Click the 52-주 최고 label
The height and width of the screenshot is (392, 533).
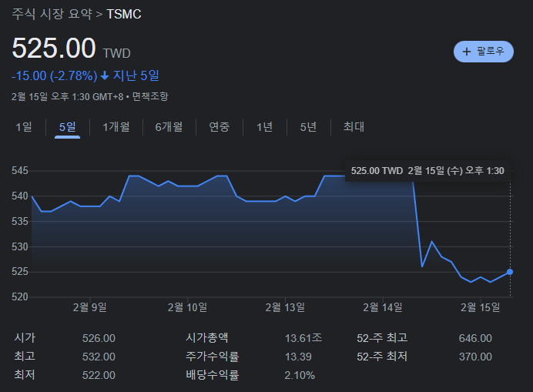(382, 338)
